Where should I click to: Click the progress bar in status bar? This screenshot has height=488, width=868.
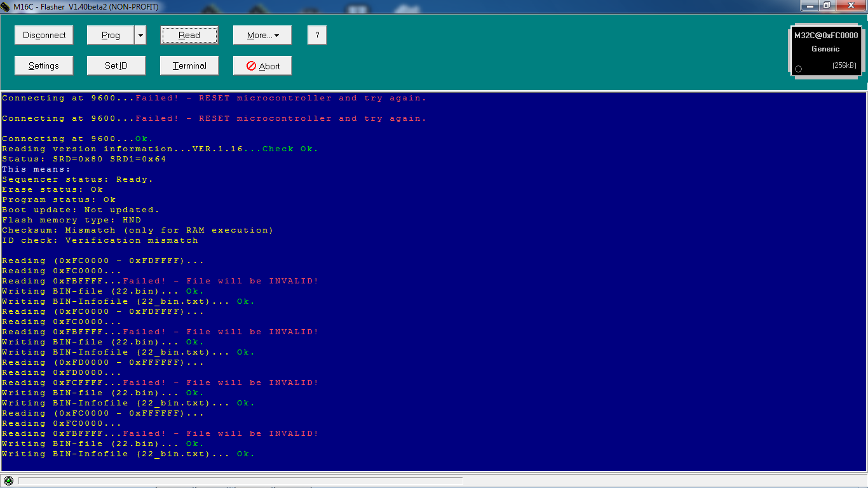pyautogui.click(x=240, y=480)
